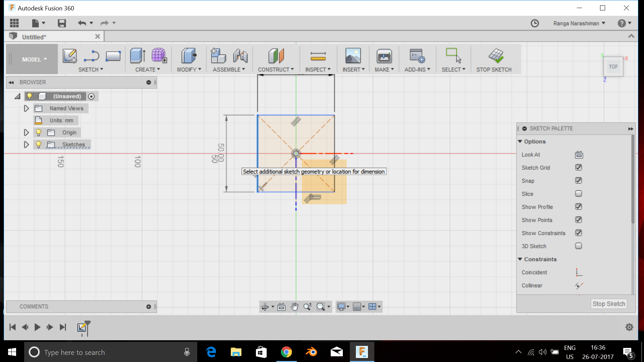Expand the Named Views folder
This screenshot has height=362, width=644.
(x=26, y=108)
